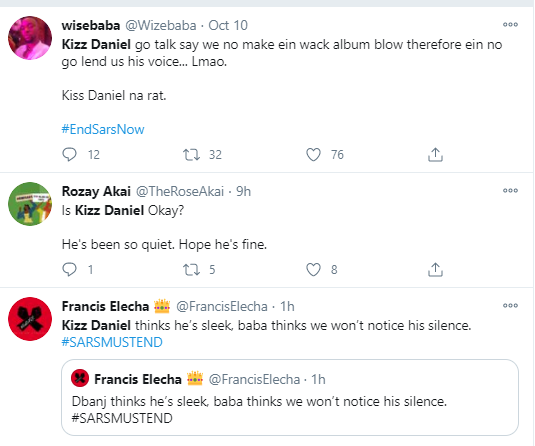Reply to wisebaba's tweet
The image size is (535, 446).
click(x=69, y=155)
